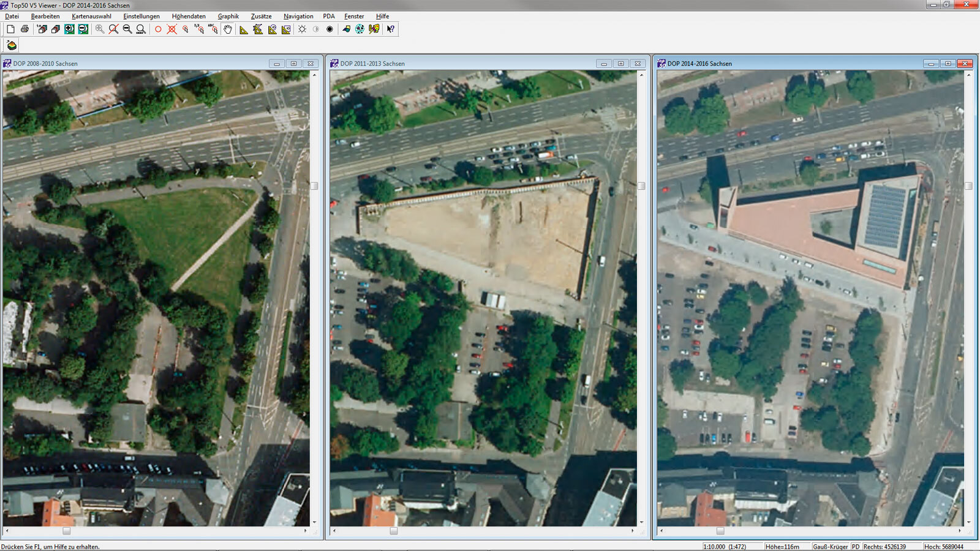Open the Hilfe menu
Image resolution: width=980 pixels, height=551 pixels.
click(382, 16)
